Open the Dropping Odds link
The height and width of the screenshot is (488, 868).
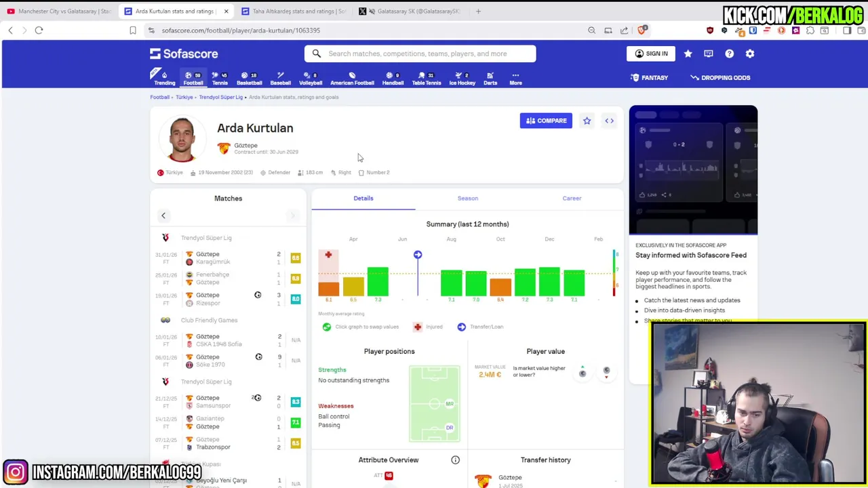pyautogui.click(x=720, y=78)
